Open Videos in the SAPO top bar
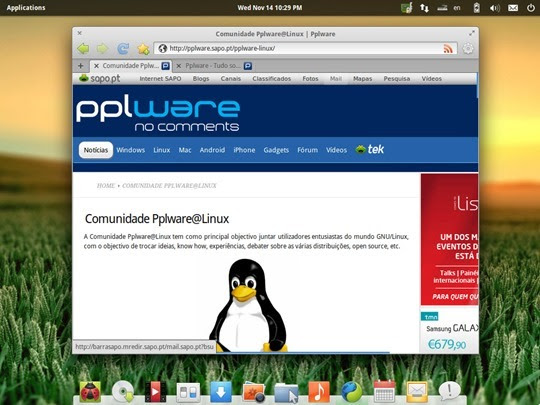 (x=432, y=79)
